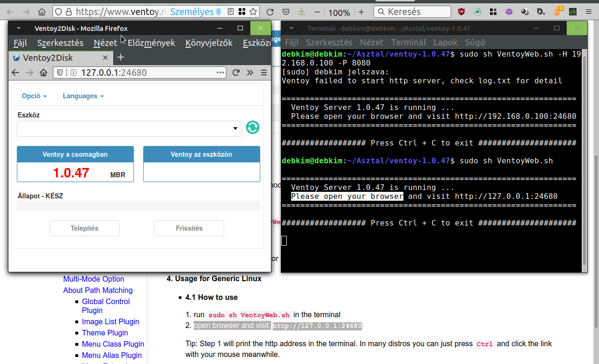Open Könyvjelzők menu in Ventoy2Disk window
This screenshot has height=364, width=599.
click(x=209, y=43)
